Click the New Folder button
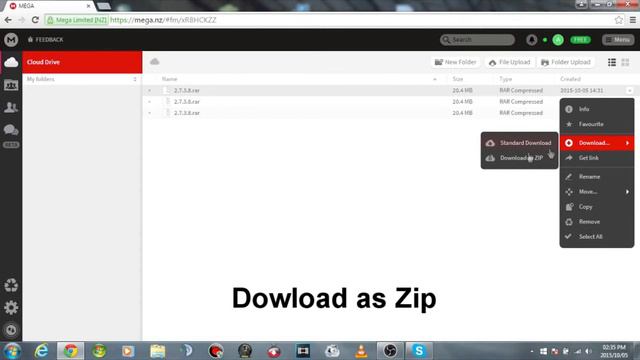This screenshot has width=640, height=360. point(456,62)
